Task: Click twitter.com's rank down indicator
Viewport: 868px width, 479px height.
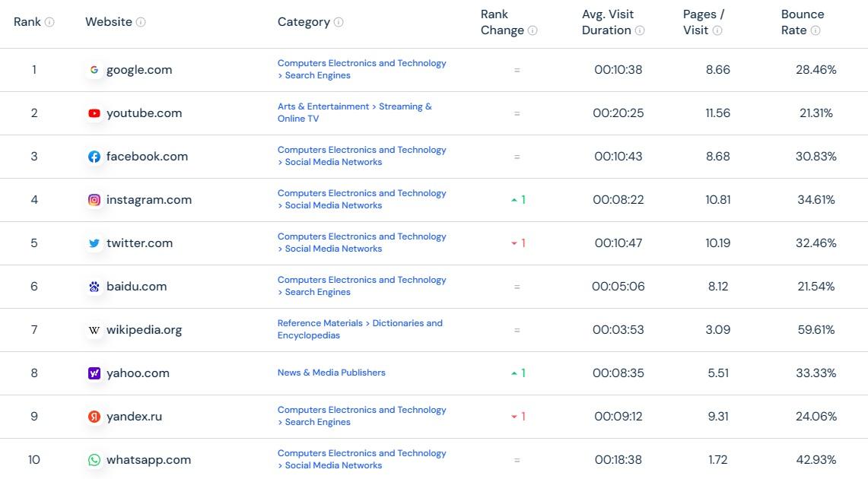Action: [x=518, y=243]
